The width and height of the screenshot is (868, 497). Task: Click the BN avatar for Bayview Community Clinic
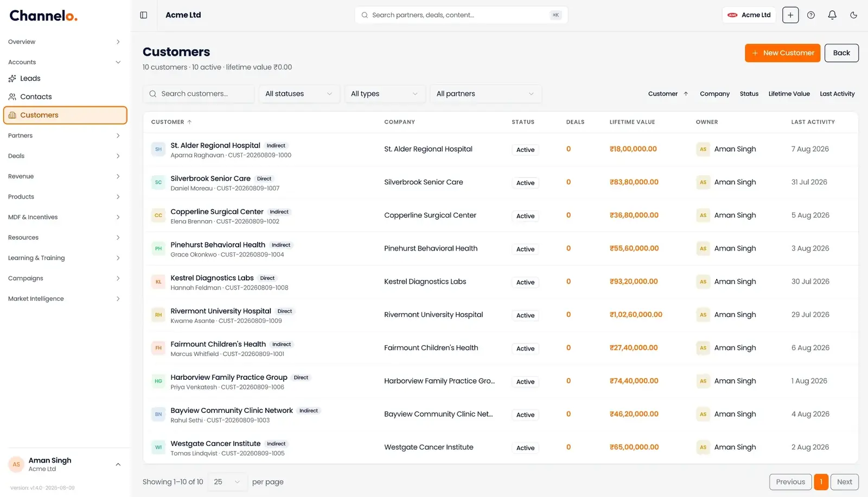[x=158, y=414]
